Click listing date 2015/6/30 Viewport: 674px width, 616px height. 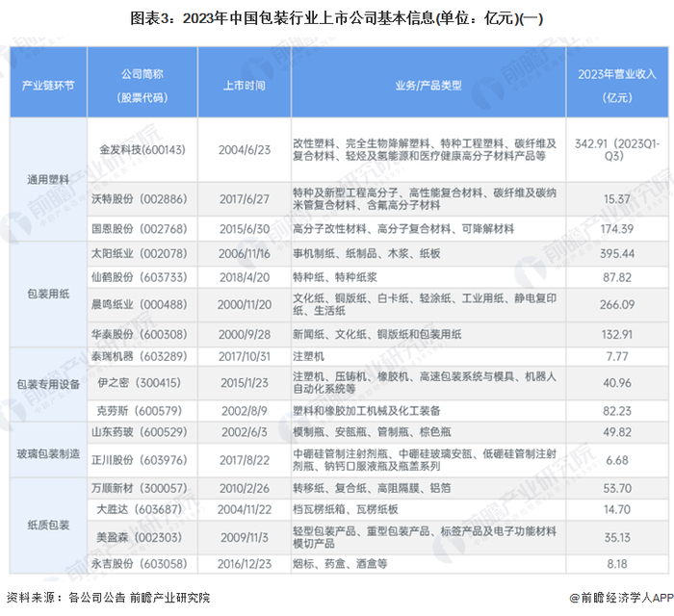245,229
